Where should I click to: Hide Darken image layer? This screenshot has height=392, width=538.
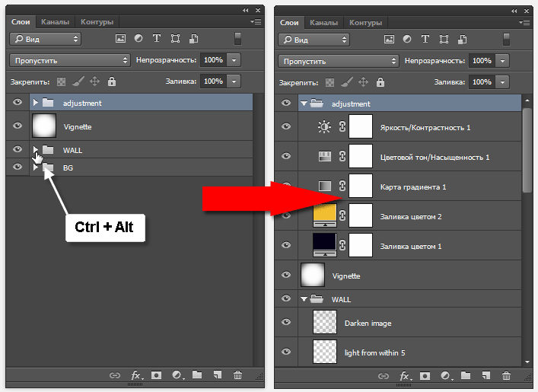click(x=286, y=322)
